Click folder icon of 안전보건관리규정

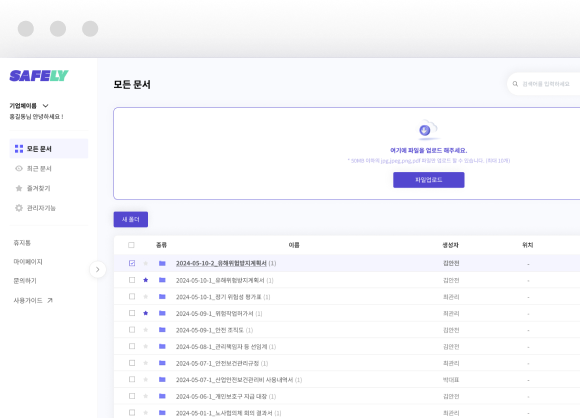162,363
